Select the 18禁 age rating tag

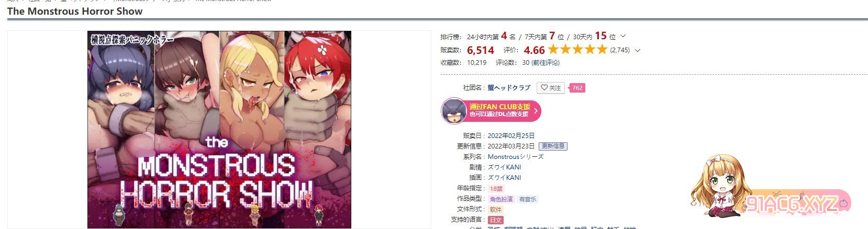pos(496,188)
